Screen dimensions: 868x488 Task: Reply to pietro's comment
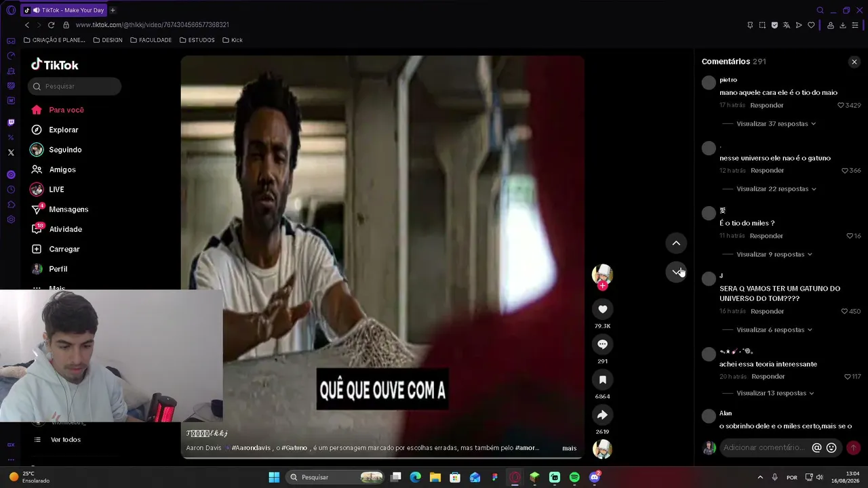coord(766,105)
